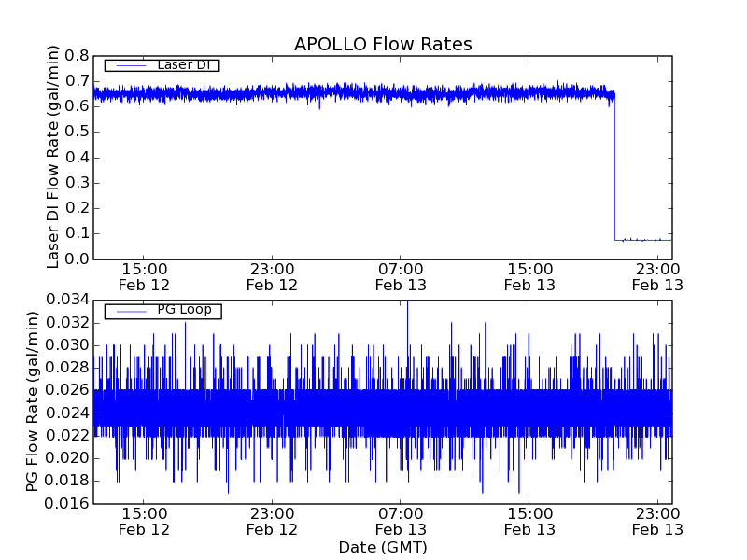Click the 0.034 tick label on PG axis

coord(67,300)
